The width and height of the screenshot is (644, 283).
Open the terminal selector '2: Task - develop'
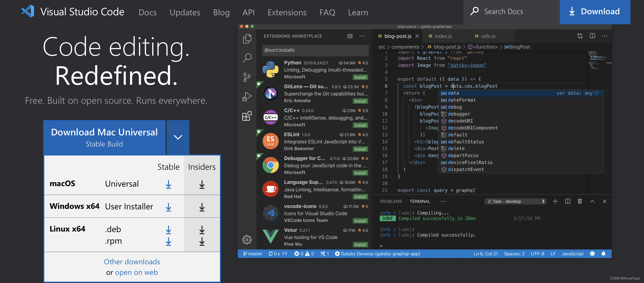(515, 201)
